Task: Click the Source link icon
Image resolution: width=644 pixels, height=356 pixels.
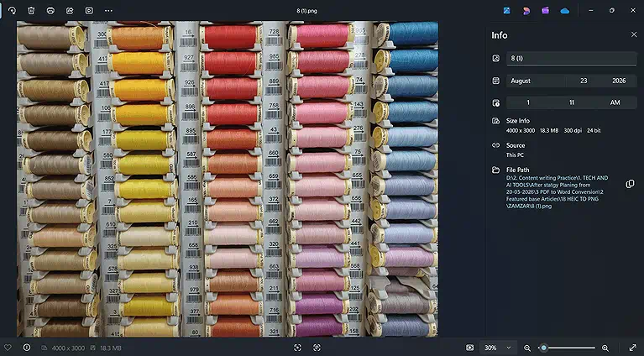Action: pyautogui.click(x=495, y=145)
